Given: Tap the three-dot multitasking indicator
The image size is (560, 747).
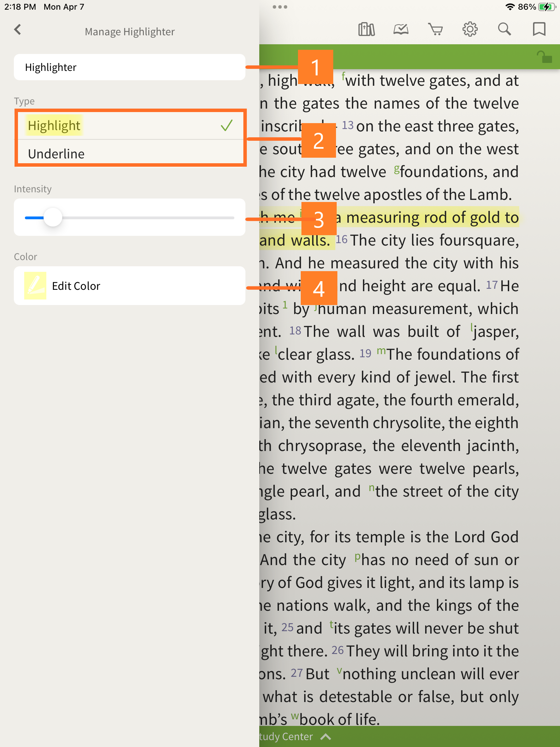Looking at the screenshot, I should [x=280, y=7].
